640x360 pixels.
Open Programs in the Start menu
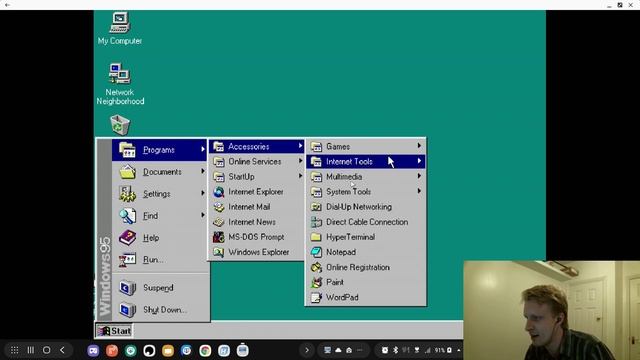pyautogui.click(x=159, y=150)
